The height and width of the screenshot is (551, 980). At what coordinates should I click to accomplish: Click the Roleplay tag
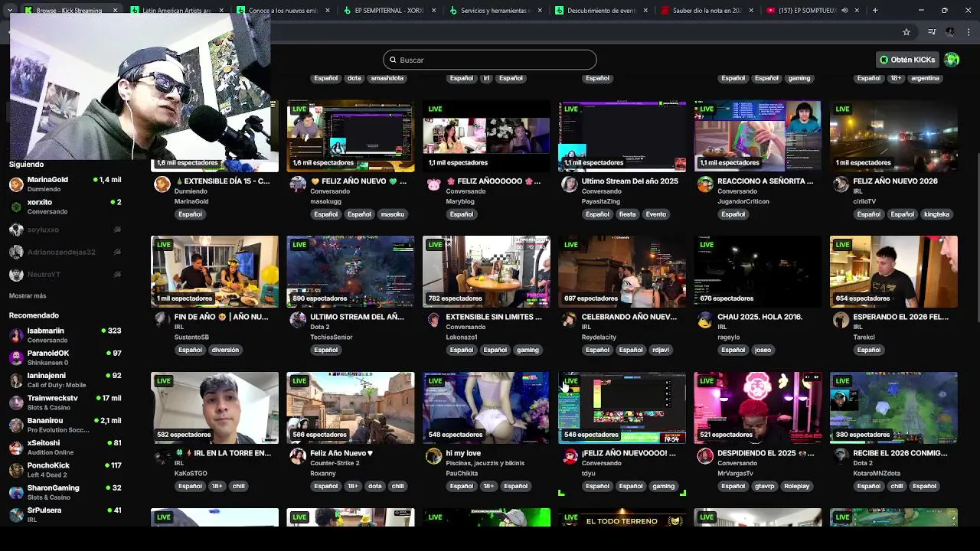[x=796, y=486]
